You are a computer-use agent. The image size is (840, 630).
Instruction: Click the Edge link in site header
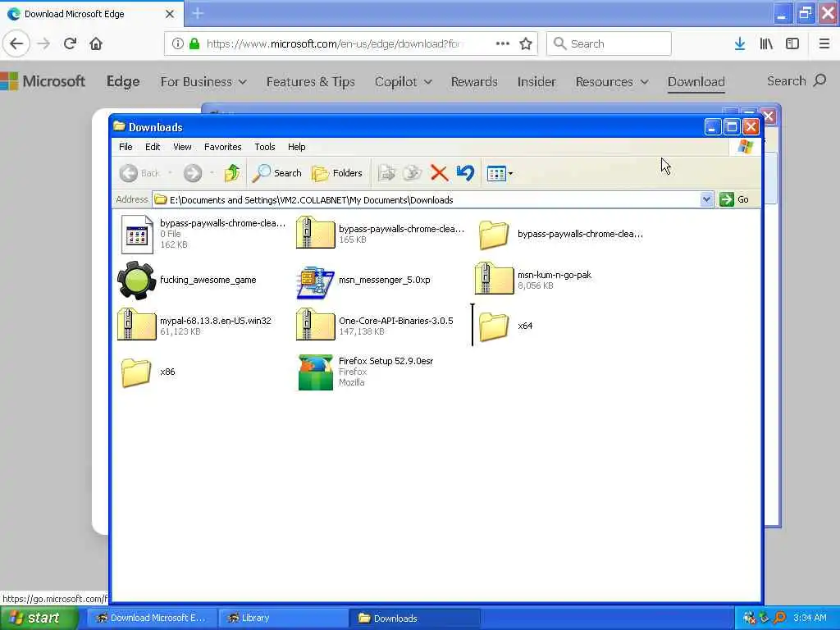[123, 81]
